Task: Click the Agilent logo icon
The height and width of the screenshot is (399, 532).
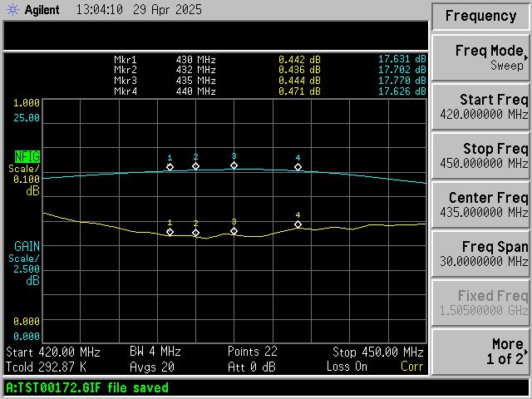Action: pyautogui.click(x=13, y=10)
